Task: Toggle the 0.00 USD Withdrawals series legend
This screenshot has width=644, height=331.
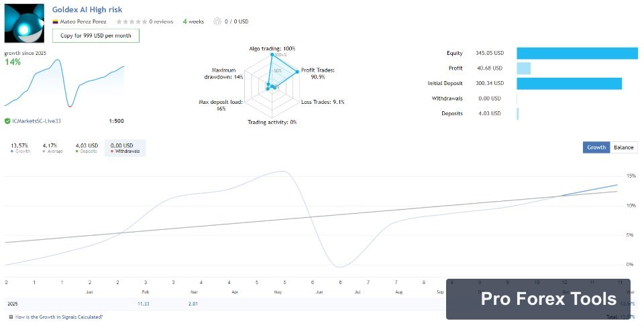Action: coord(125,148)
